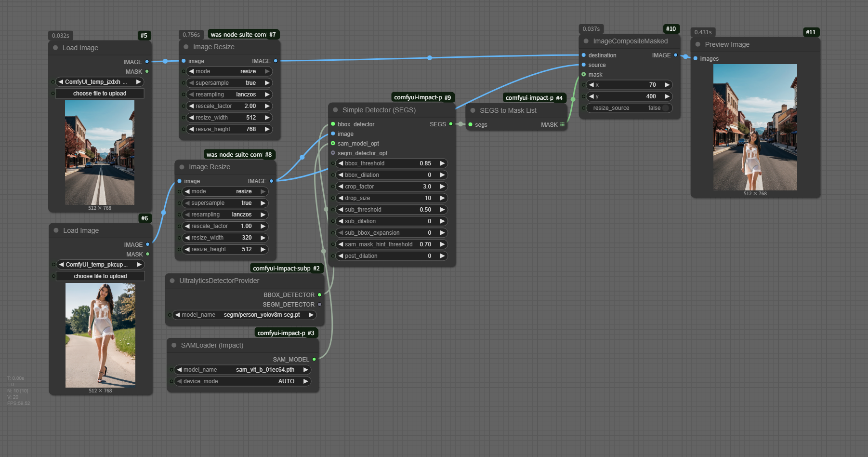The image size is (868, 457).
Task: Click the SAMLoader (Impact) node collapse dot
Action: [x=174, y=345]
